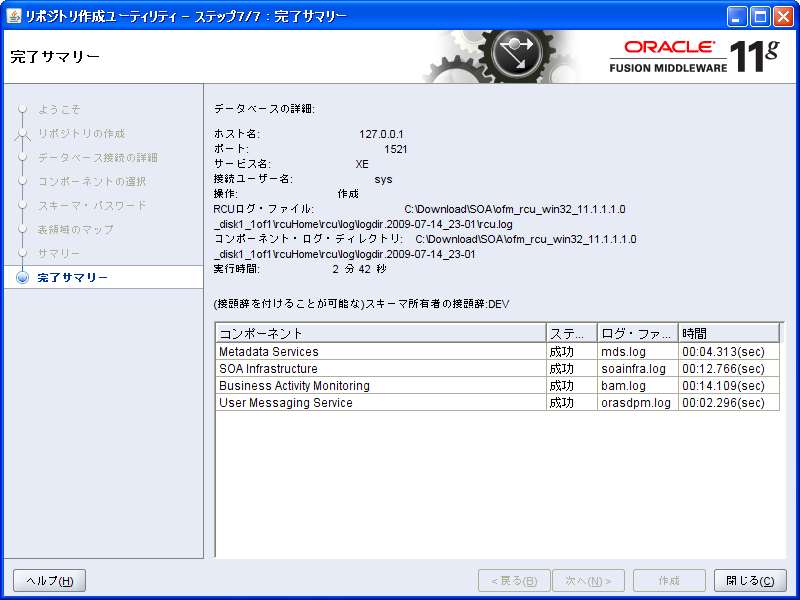Click the ヘルプ button

(x=48, y=580)
